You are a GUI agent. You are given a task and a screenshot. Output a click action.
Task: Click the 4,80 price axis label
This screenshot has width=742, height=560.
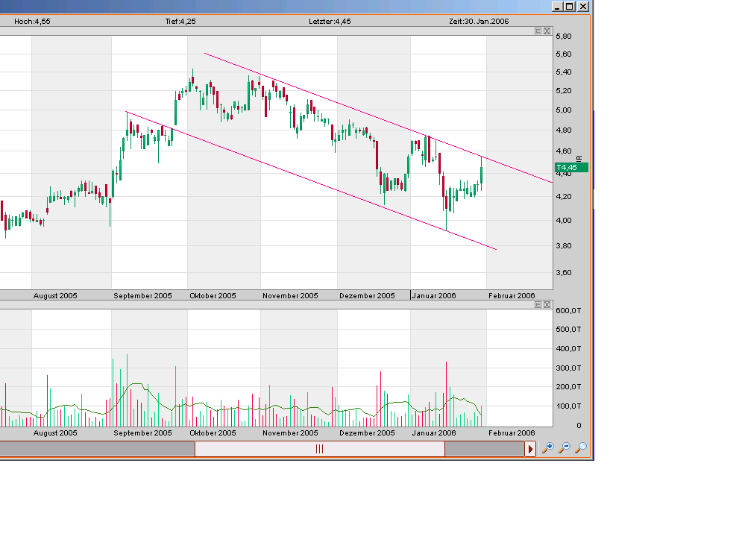click(564, 130)
